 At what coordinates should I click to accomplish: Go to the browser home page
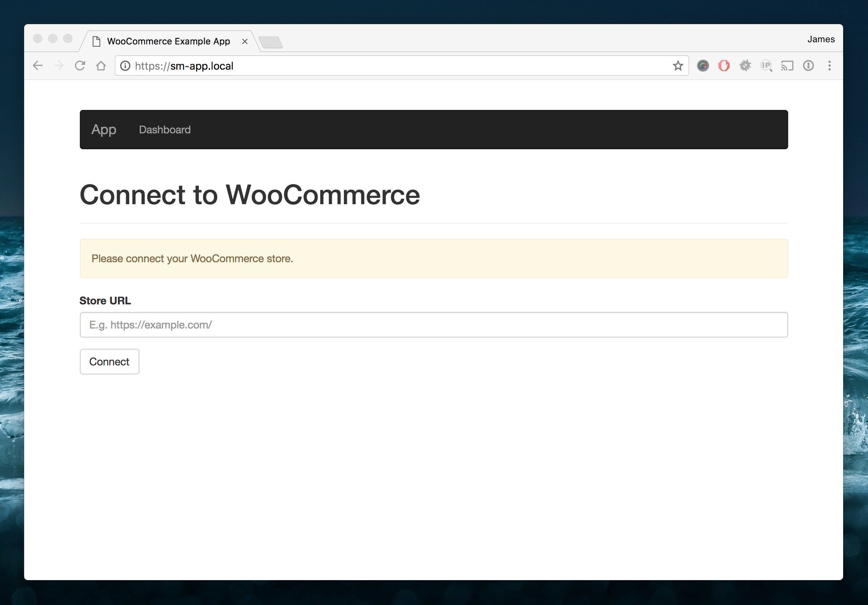pos(101,66)
